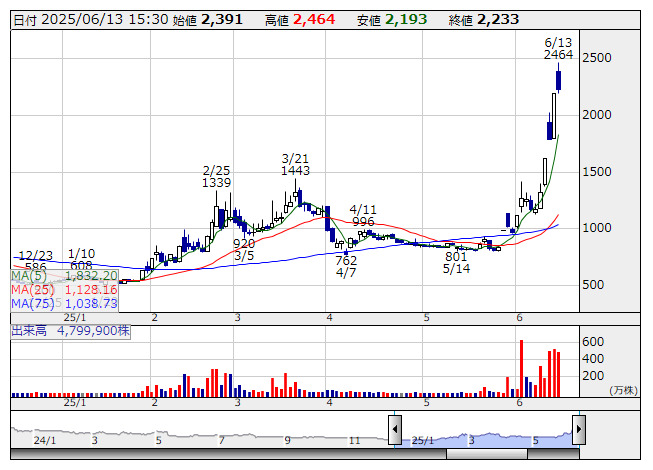
Task: Click the 3/21 1443 peak label
Action: pos(295,164)
